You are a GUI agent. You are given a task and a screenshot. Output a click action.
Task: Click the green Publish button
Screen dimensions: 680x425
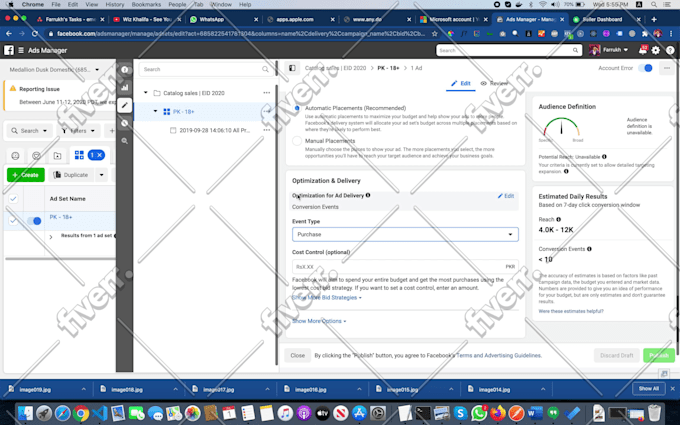(x=659, y=355)
